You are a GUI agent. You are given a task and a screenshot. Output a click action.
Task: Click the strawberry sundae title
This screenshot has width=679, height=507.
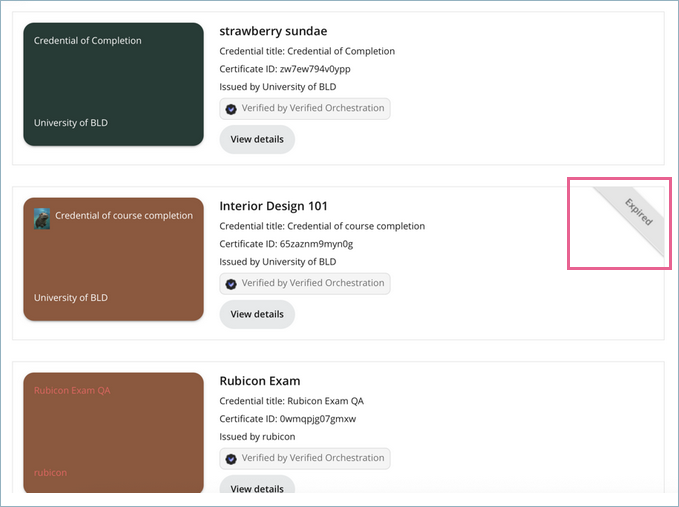[273, 31]
